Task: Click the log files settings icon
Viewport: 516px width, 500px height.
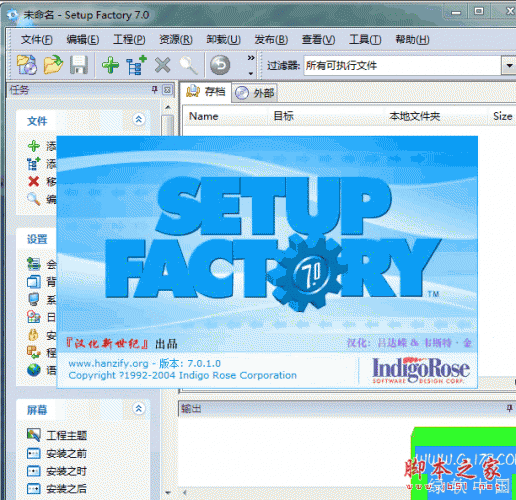Action: [x=34, y=317]
